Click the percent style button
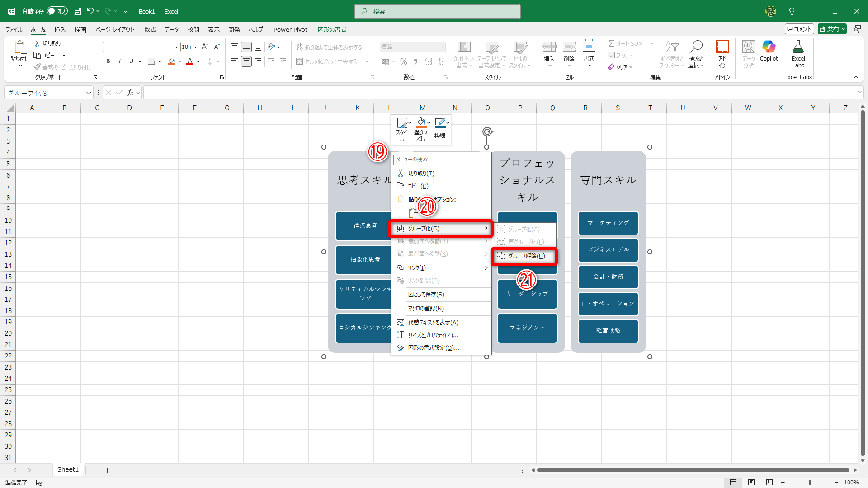868x488 pixels. click(x=404, y=61)
